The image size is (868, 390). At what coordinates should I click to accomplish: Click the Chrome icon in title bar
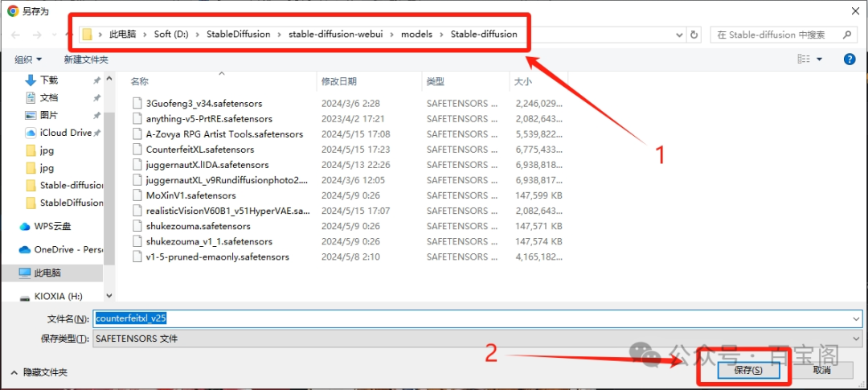12,10
